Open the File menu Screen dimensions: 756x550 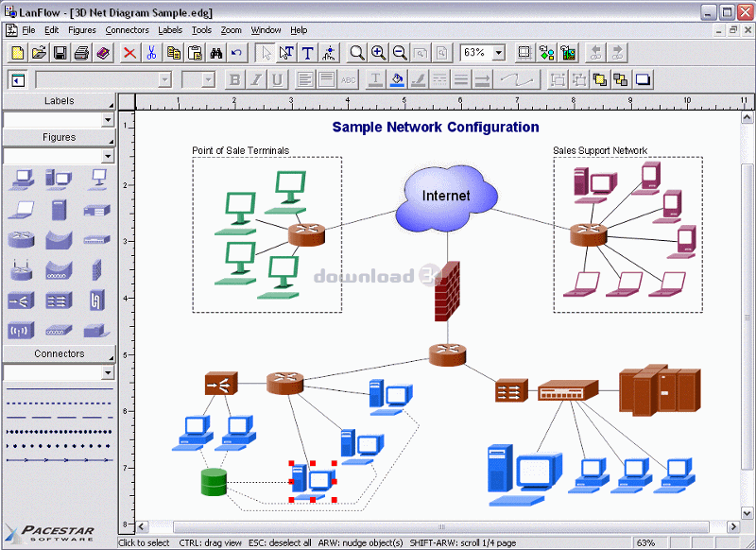pyautogui.click(x=29, y=30)
